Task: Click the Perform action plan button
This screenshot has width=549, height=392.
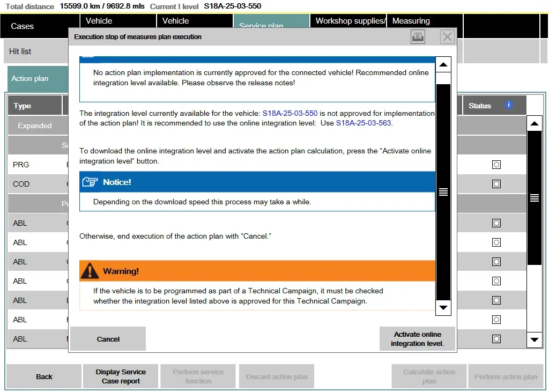Action: pos(506,376)
